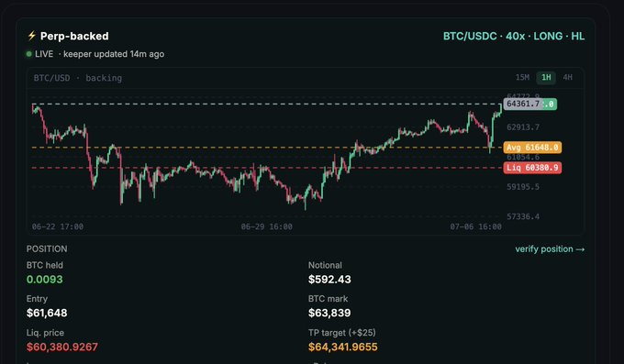The image size is (624, 364).
Task: Click the 06-22 17:00 time axis label
Action: point(58,226)
